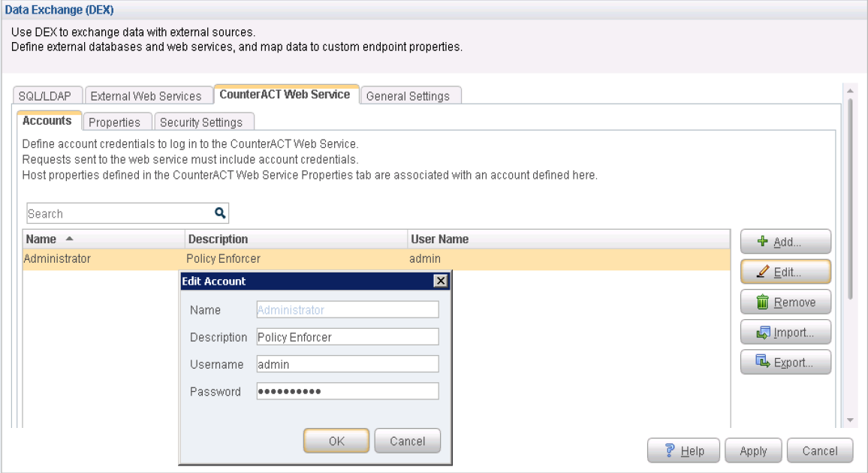This screenshot has width=868, height=473.
Task: Click the Import... button label
Action: 793,332
